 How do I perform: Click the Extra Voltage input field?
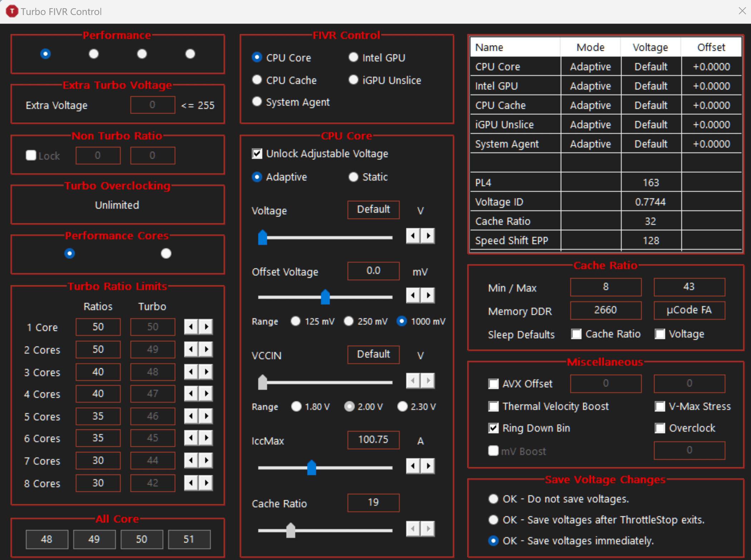(x=153, y=105)
